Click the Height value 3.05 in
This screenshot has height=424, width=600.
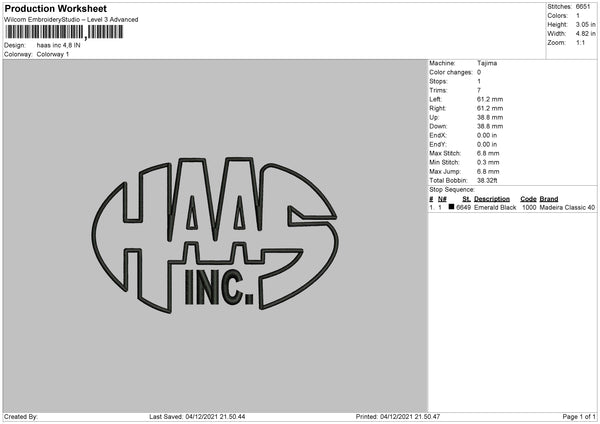tap(585, 24)
